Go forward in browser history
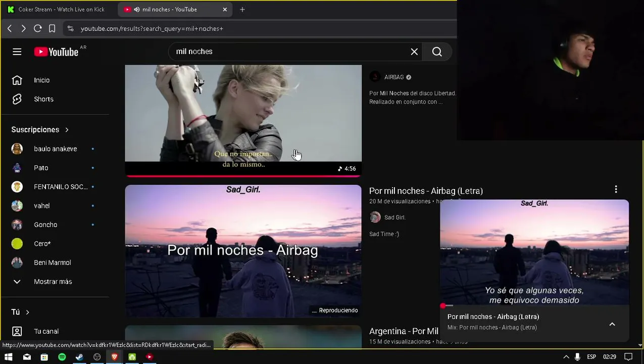Screen dimensions: 644x364 (23, 29)
